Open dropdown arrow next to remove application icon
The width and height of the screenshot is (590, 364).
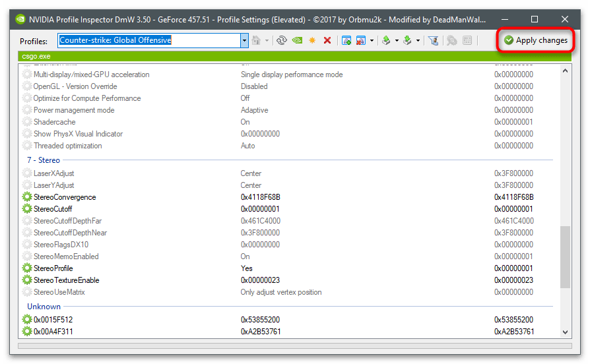coord(372,40)
